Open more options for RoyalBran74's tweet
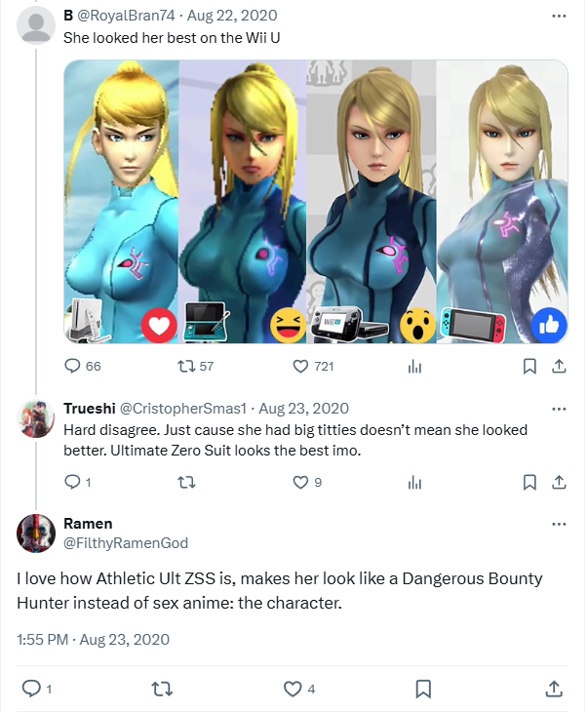 559,16
